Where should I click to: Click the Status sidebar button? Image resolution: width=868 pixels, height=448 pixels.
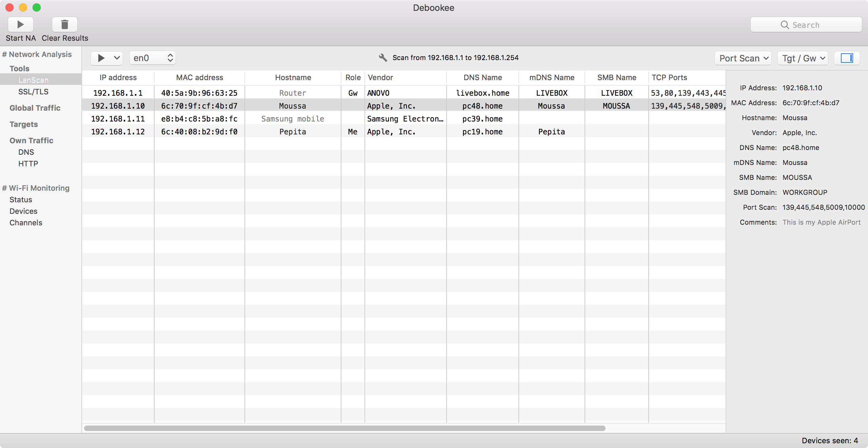tap(21, 199)
